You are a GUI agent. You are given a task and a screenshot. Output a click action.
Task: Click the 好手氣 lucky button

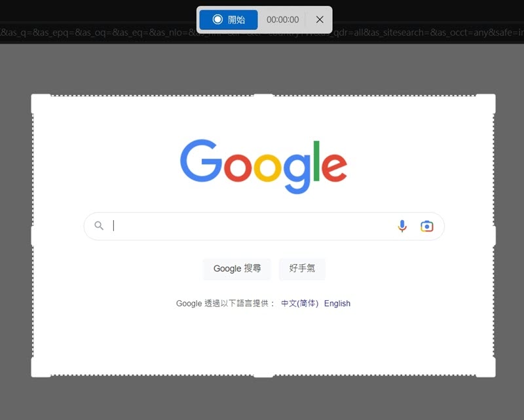pyautogui.click(x=302, y=269)
